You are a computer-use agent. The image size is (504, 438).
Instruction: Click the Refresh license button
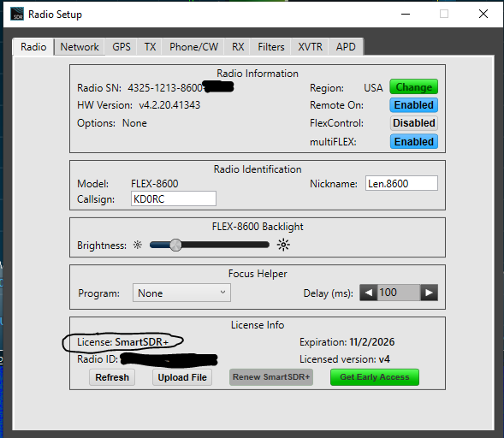click(x=112, y=377)
